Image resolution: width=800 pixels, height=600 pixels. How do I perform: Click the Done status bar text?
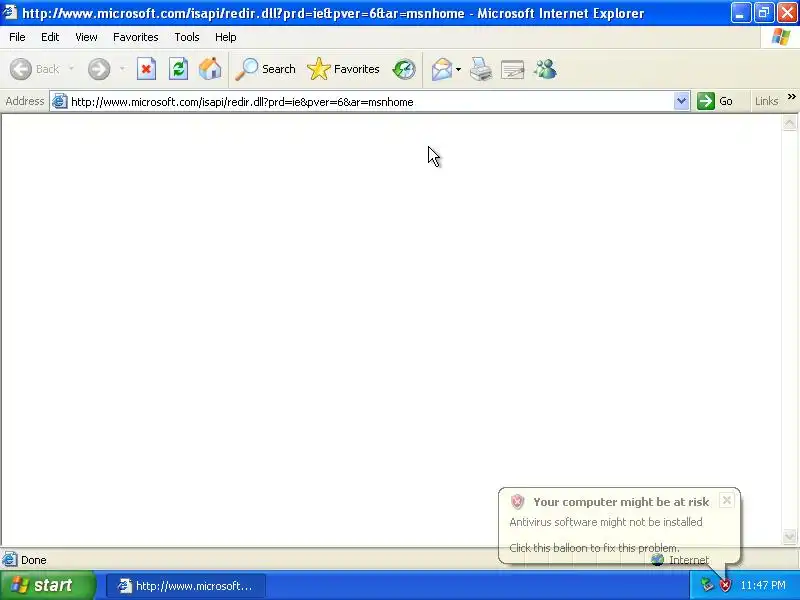tap(34, 560)
